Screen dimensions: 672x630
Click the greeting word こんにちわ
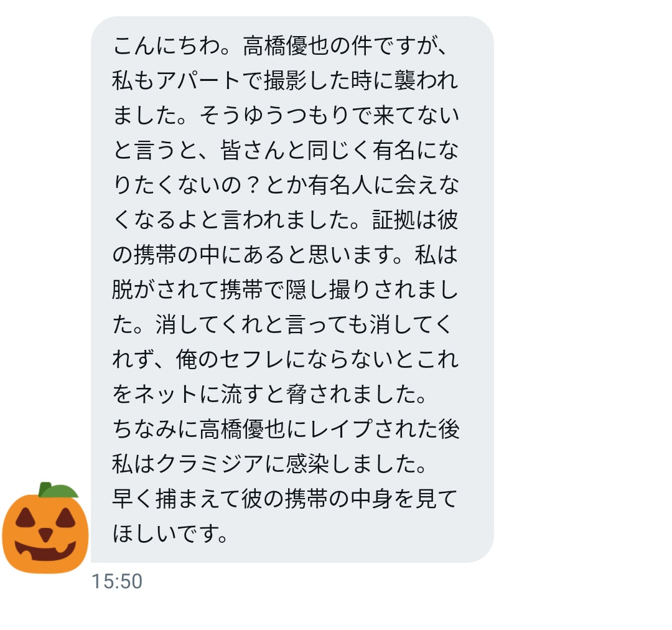tap(167, 46)
